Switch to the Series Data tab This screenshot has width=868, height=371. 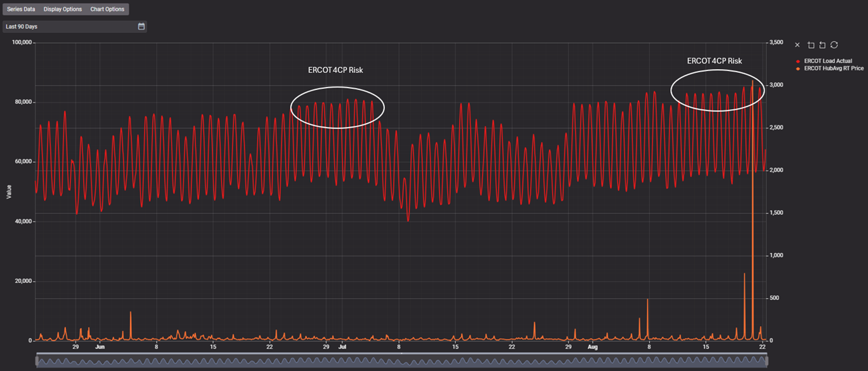click(x=21, y=10)
